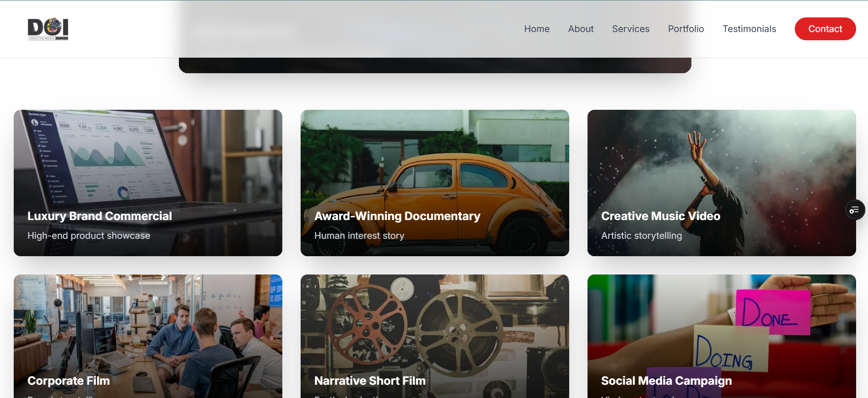
Task: Click the Narrative Short Film card
Action: point(435,329)
